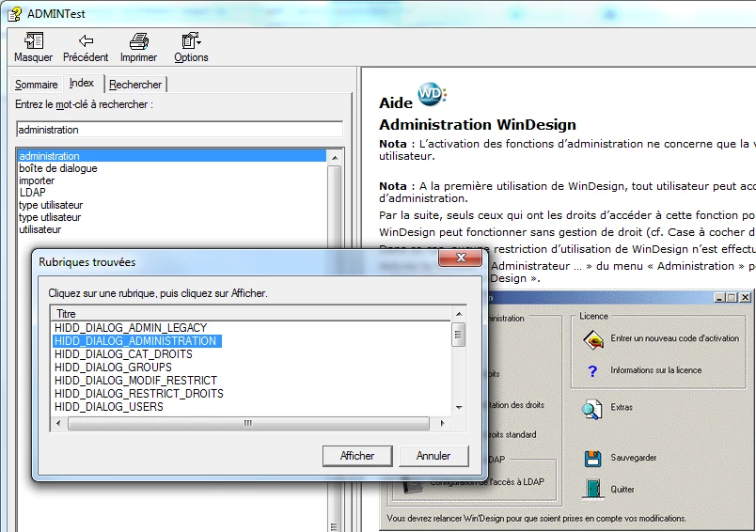The width and height of the screenshot is (756, 532).
Task: Select HIDD_DIALOG_GROUPS topic
Action: [x=113, y=368]
